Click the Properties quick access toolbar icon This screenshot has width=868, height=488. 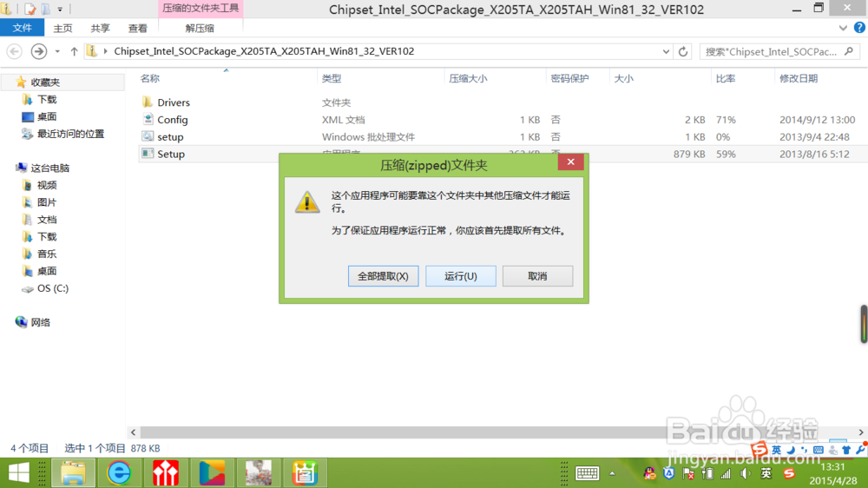[30, 9]
